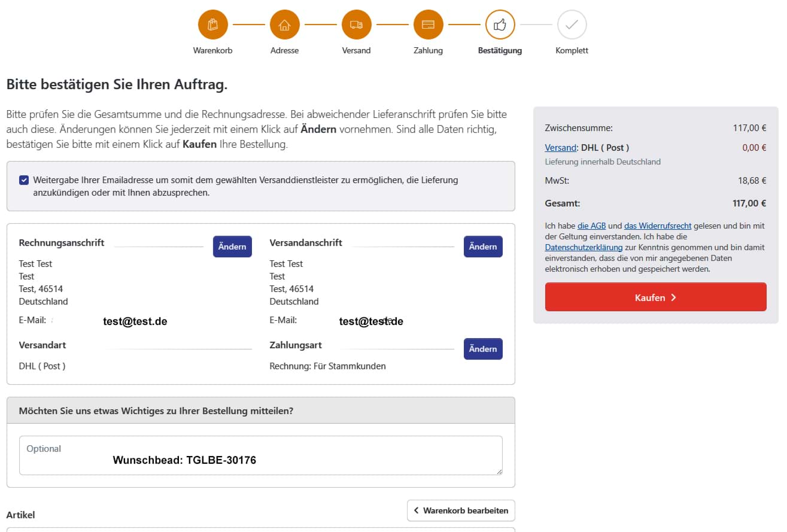The width and height of the screenshot is (787, 532).
Task: Click the Warenkorb step label
Action: coord(212,51)
